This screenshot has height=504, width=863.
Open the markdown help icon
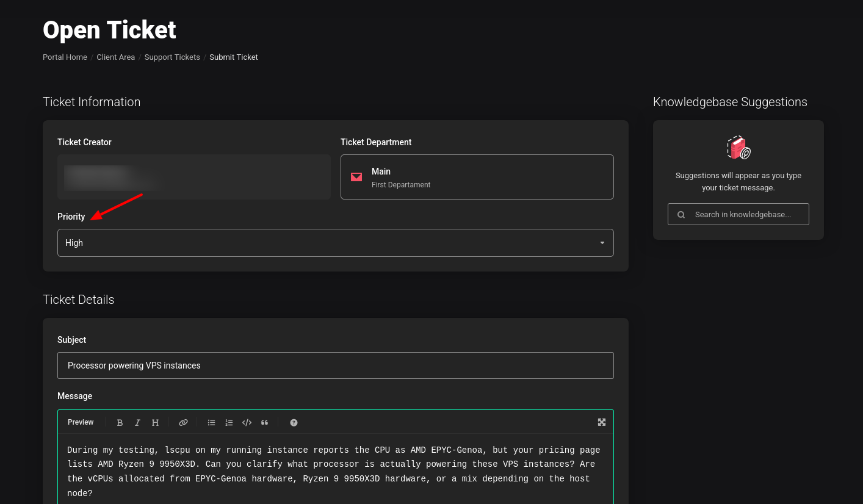(294, 422)
